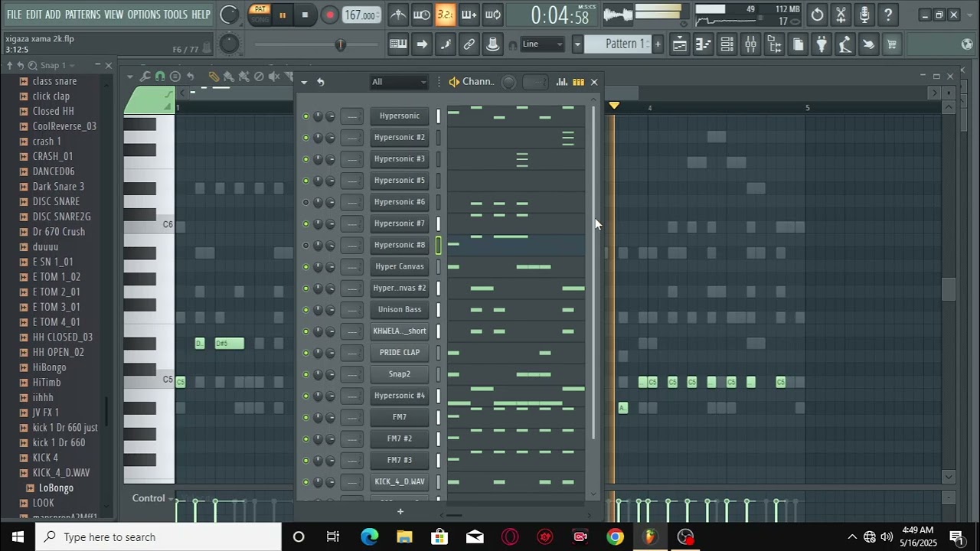The image size is (980, 551).
Task: Mute the PRIDE CLAP channel
Action: click(306, 353)
